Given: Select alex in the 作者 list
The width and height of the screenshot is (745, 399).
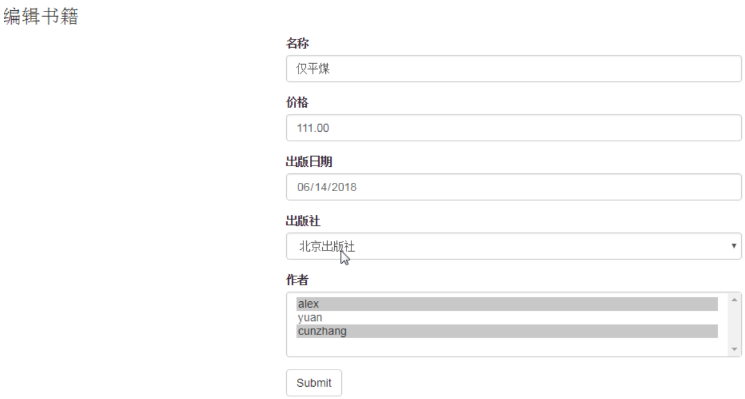Looking at the screenshot, I should [x=507, y=304].
